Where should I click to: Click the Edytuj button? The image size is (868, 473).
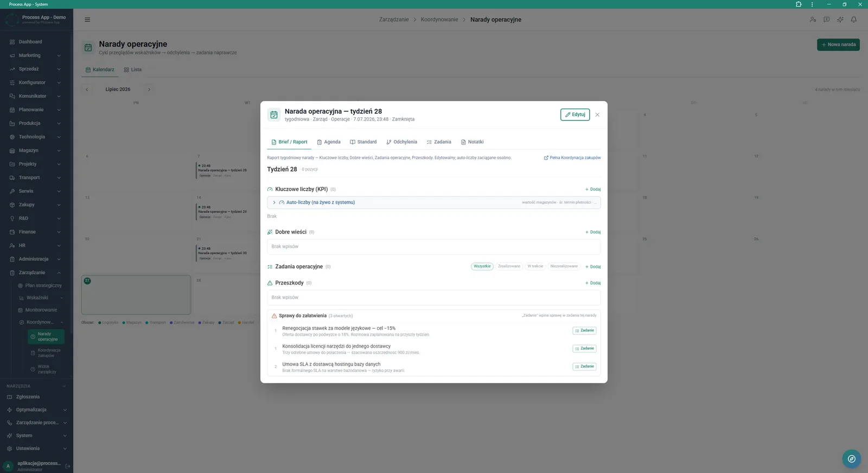(x=575, y=115)
